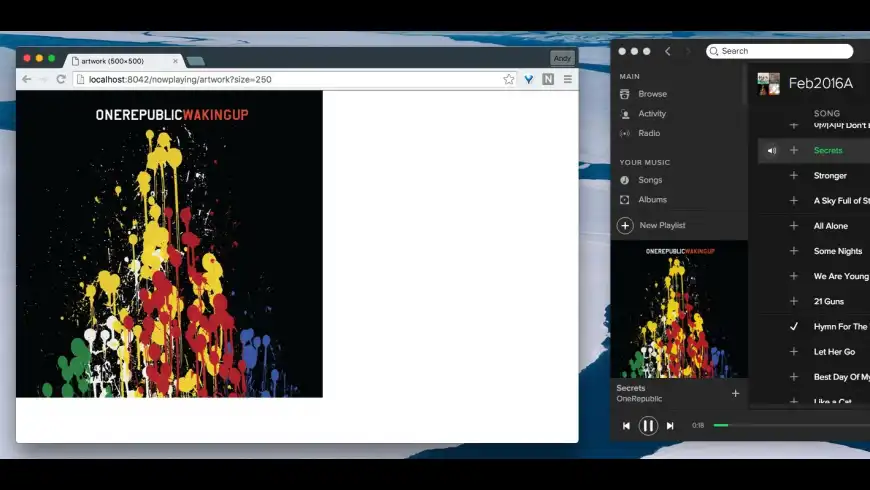Click artist name OneRepublic in now playing
The width and height of the screenshot is (870, 490).
[639, 398]
